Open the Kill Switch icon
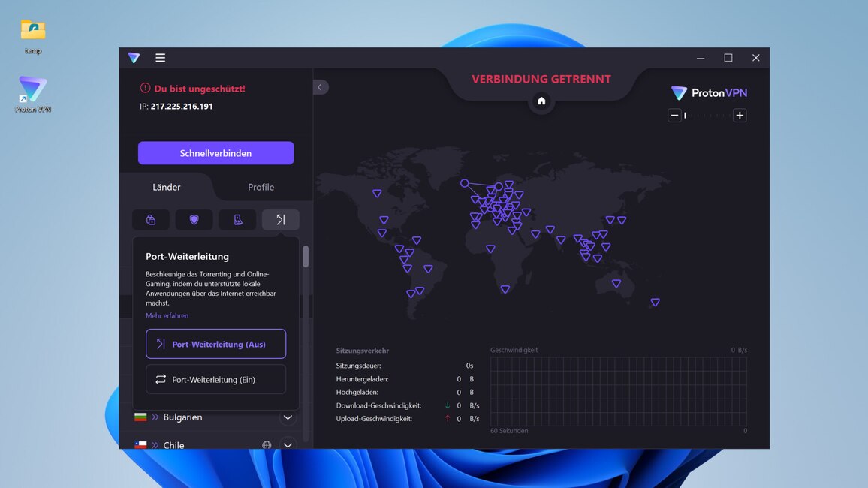 (x=237, y=220)
